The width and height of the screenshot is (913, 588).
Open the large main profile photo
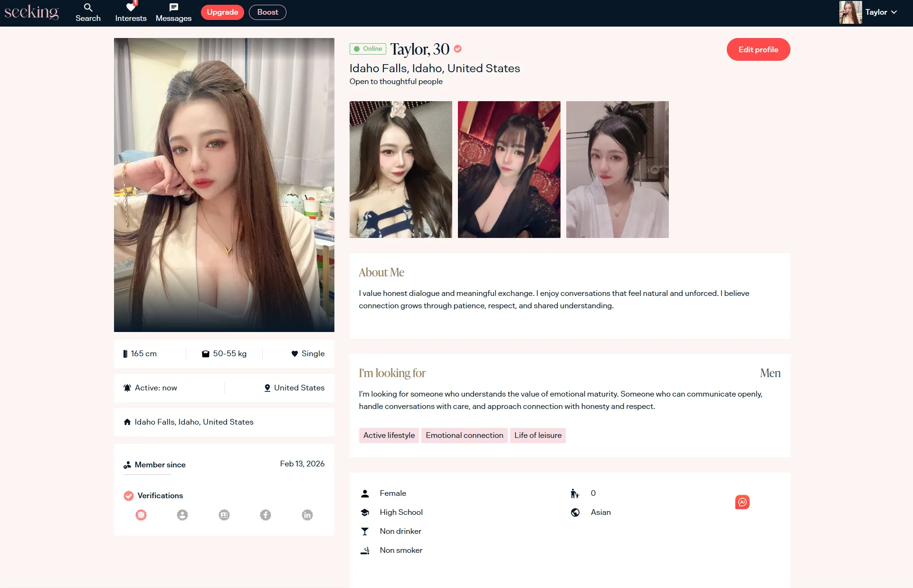coord(224,185)
